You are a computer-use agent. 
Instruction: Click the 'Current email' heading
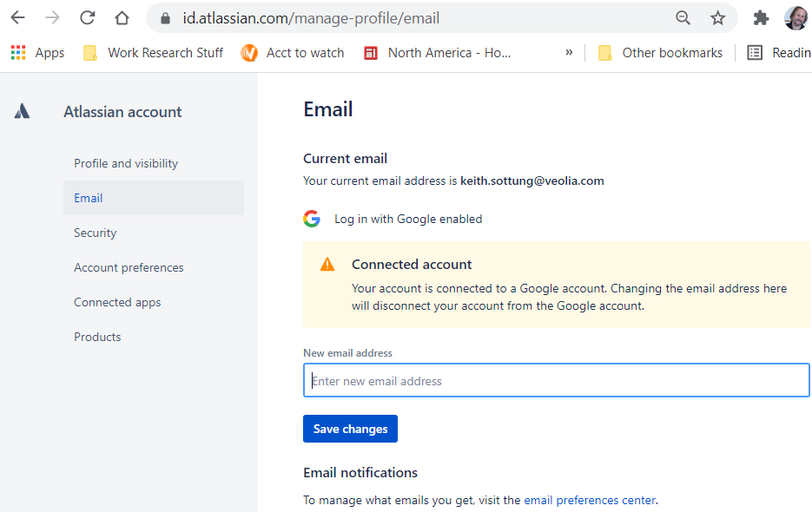click(346, 159)
